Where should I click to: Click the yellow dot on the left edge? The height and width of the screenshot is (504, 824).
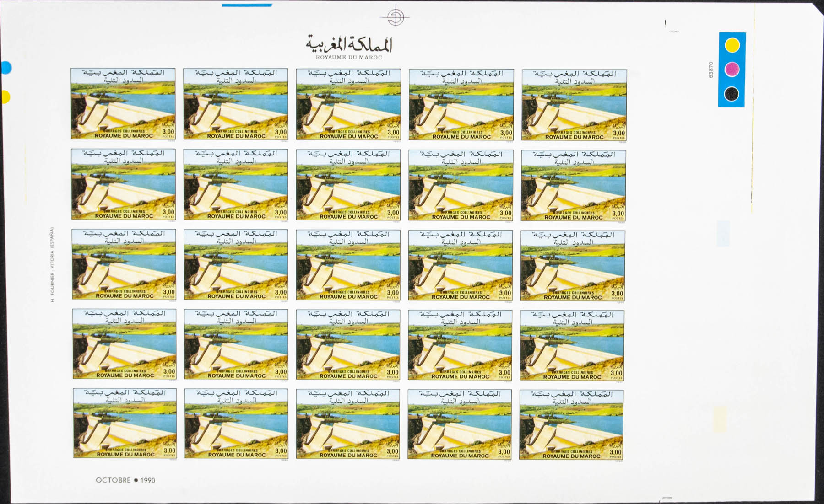pos(5,97)
